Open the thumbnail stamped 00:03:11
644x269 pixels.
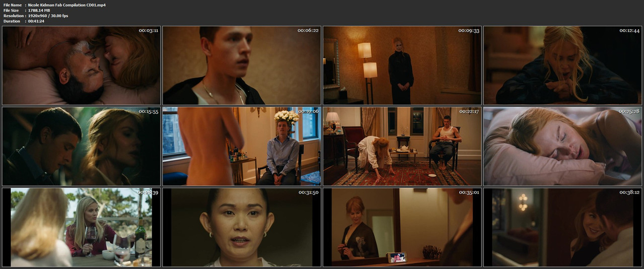click(x=81, y=65)
